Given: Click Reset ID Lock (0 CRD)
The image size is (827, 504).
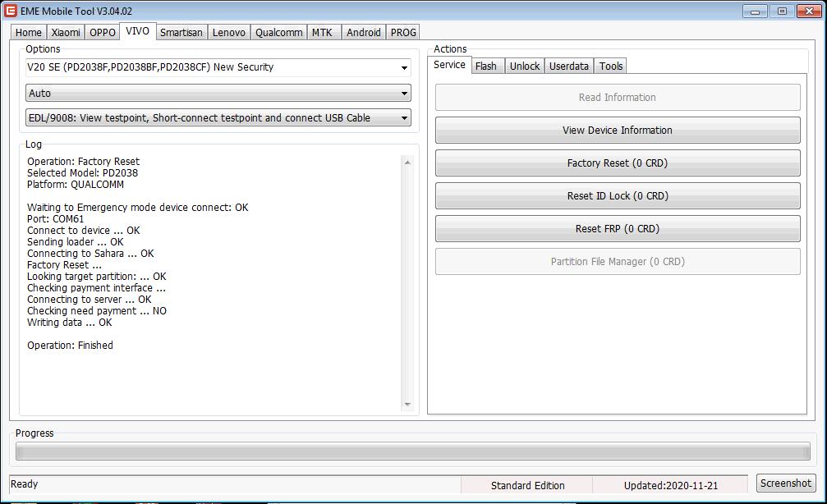Looking at the screenshot, I should pyautogui.click(x=618, y=196).
